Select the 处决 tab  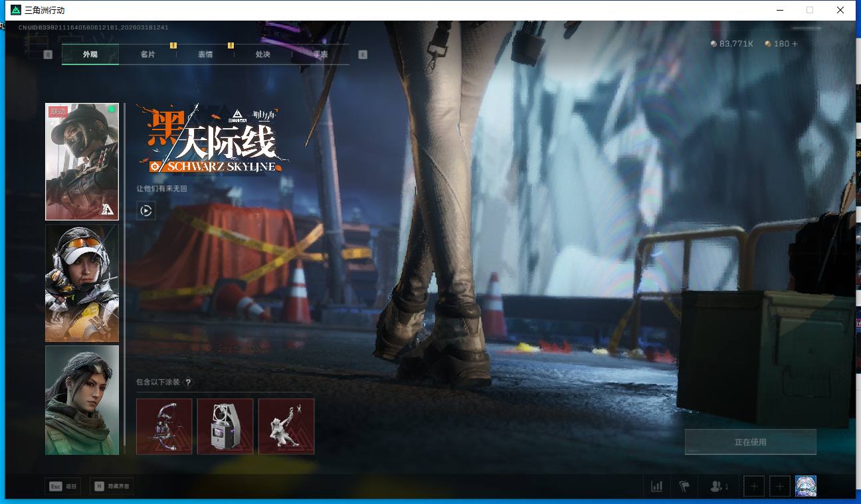click(x=262, y=54)
